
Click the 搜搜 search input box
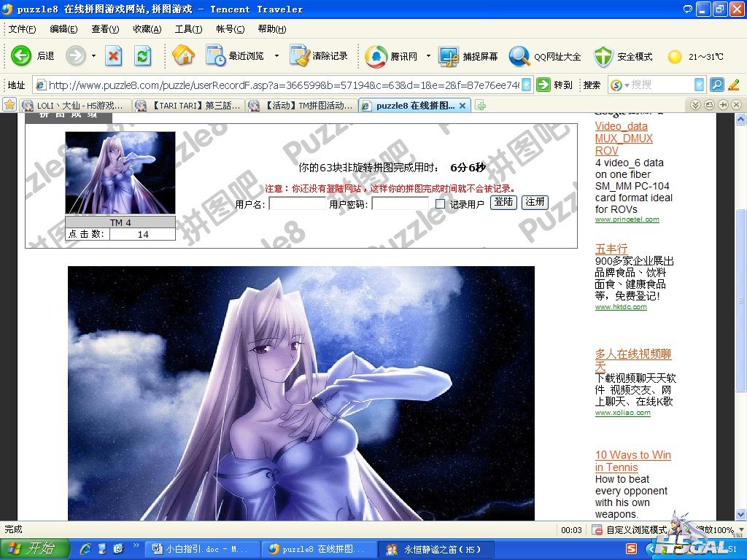click(662, 85)
